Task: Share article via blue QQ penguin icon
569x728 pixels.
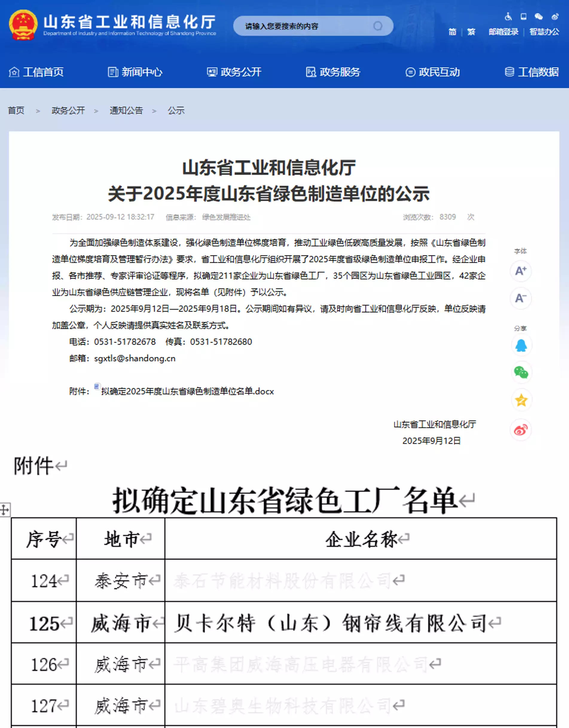Action: (x=521, y=345)
